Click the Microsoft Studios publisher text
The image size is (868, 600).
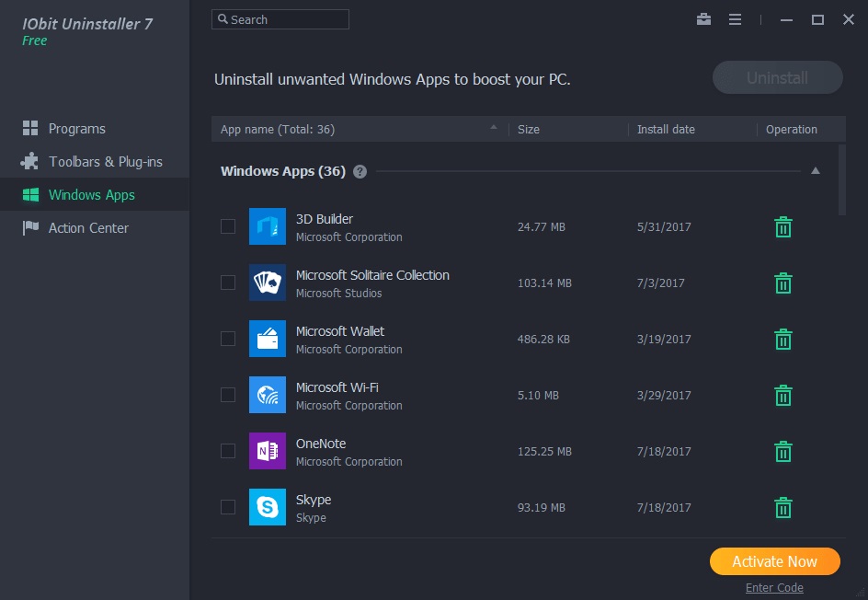338,293
